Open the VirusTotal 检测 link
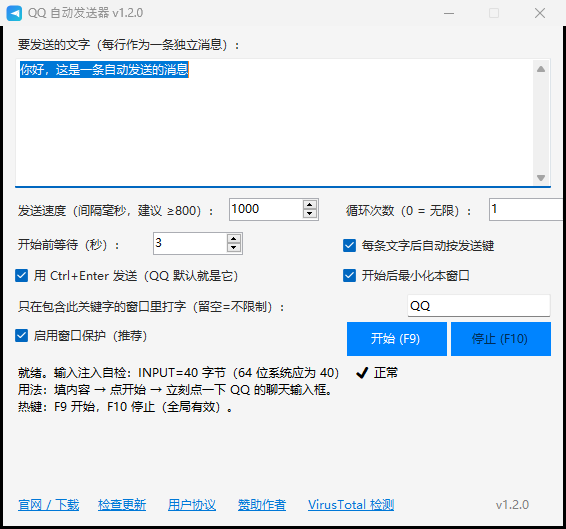The width and height of the screenshot is (566, 529). [x=351, y=504]
